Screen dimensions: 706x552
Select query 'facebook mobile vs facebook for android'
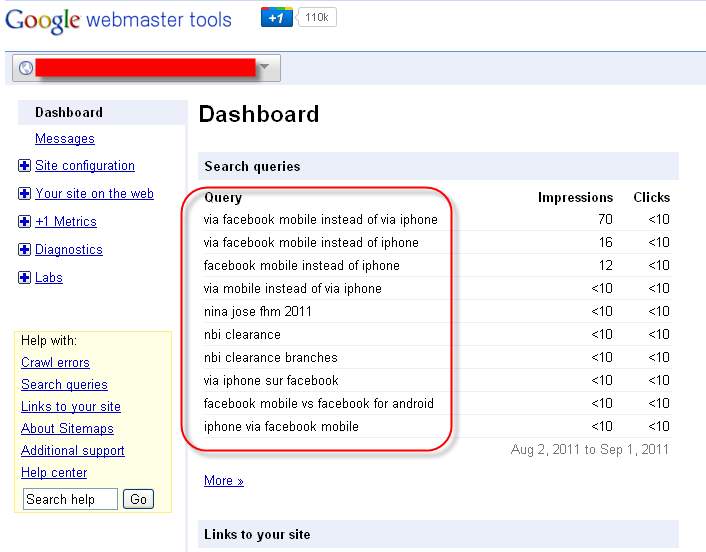(319, 403)
